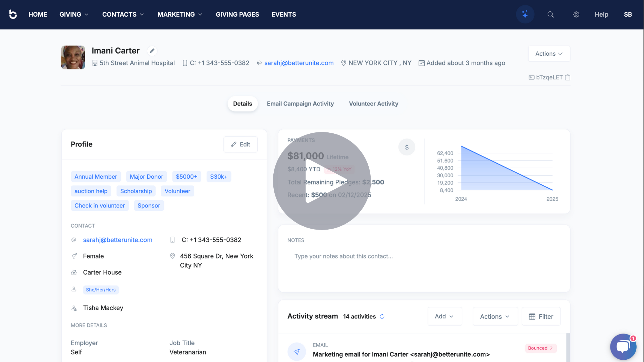This screenshot has height=362, width=644.
Task: Open the Activity stream Actions dropdown
Action: point(495,316)
